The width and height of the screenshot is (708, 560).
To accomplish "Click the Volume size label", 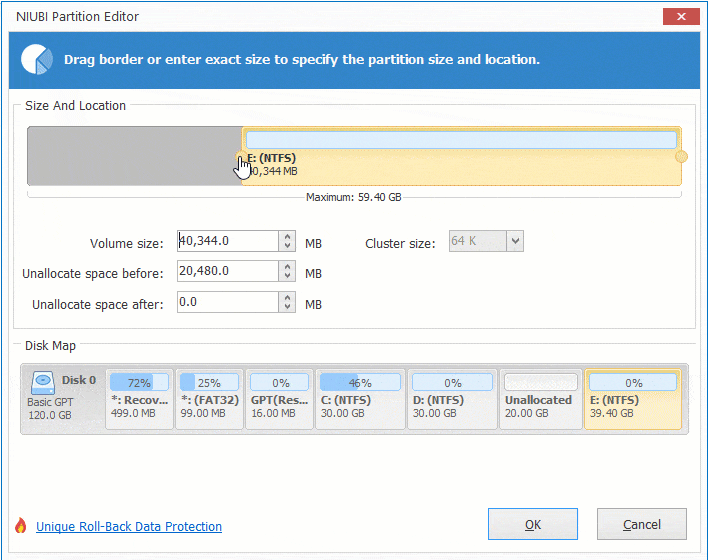I will point(126,243).
